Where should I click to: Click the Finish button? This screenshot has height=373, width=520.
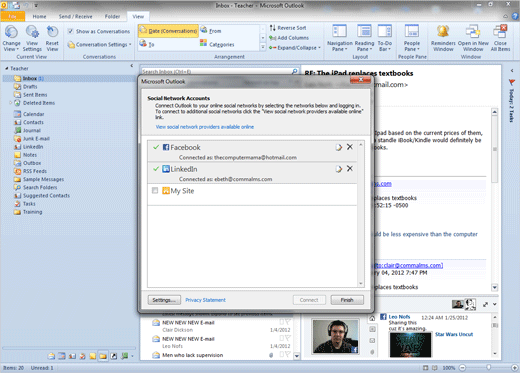[347, 300]
